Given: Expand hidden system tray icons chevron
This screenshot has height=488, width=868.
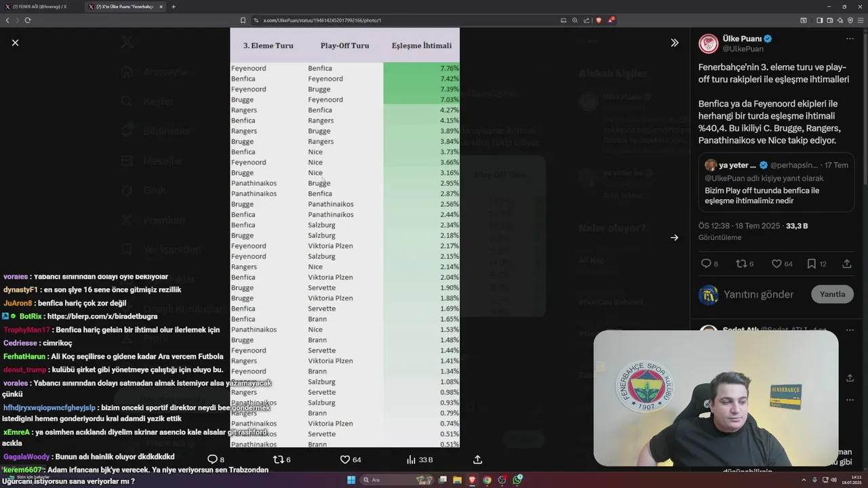Looking at the screenshot, I should (x=804, y=480).
